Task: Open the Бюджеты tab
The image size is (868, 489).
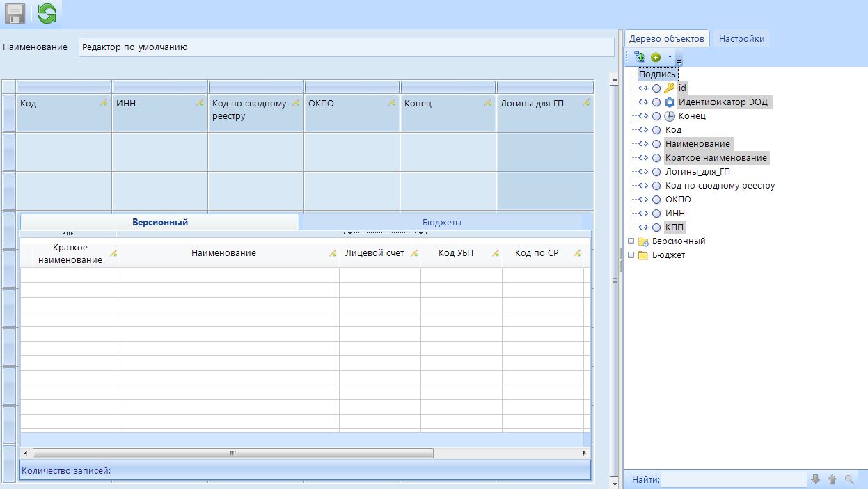Action: (x=441, y=223)
